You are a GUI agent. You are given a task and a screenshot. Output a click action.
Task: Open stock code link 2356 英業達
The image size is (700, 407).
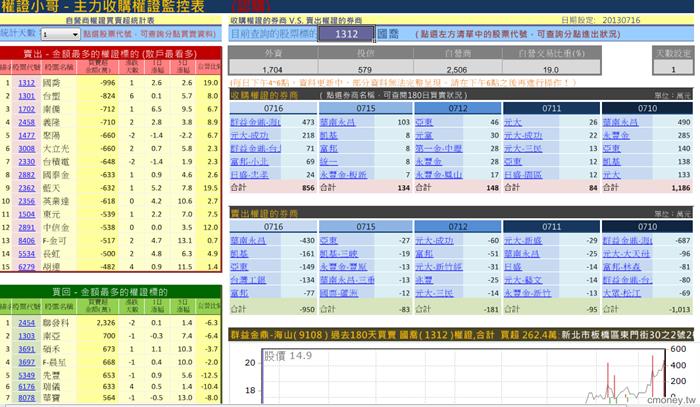[26, 201]
